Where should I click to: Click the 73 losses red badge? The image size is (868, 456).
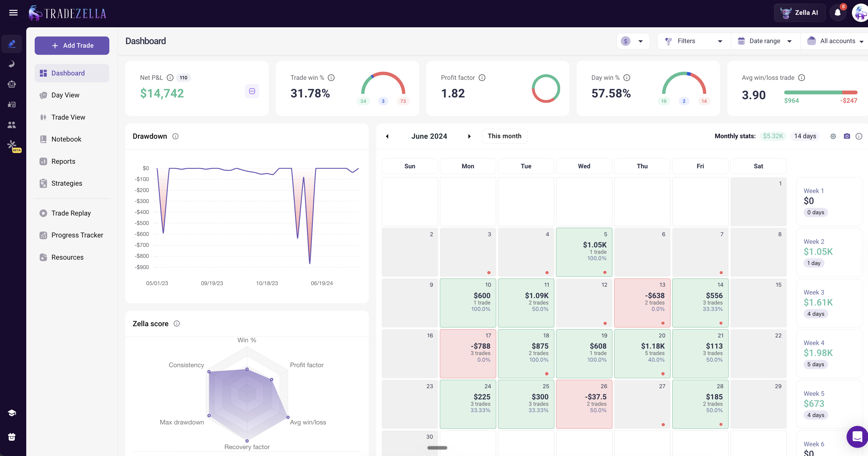[403, 101]
